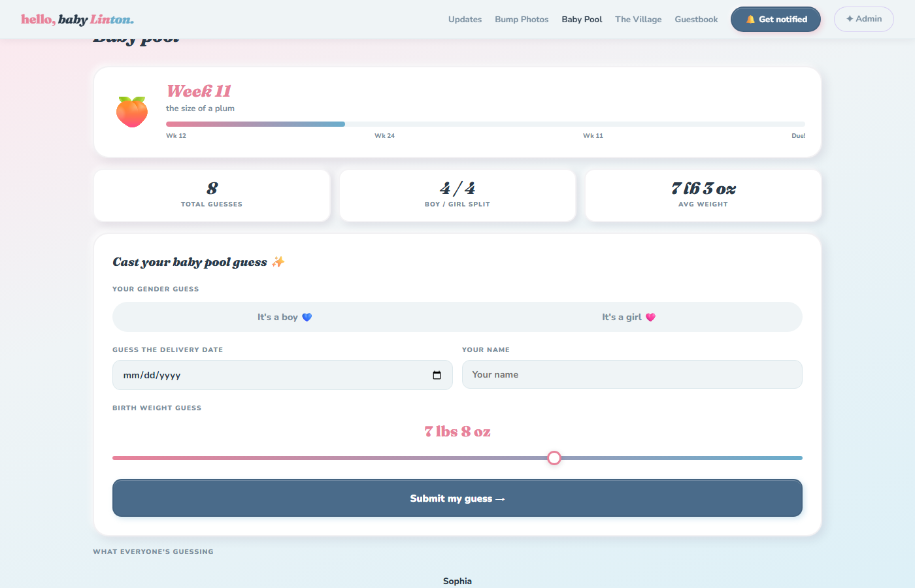Switch to the Baby Pool section
Viewport: 915px width, 588px height.
(x=582, y=20)
